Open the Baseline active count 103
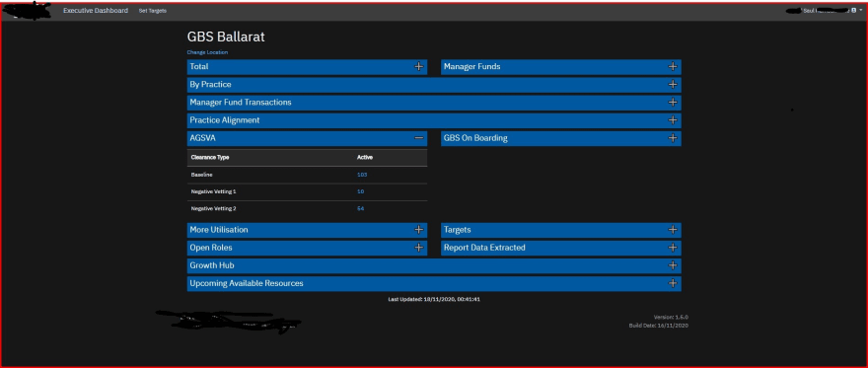This screenshot has width=868, height=368. pyautogui.click(x=362, y=175)
